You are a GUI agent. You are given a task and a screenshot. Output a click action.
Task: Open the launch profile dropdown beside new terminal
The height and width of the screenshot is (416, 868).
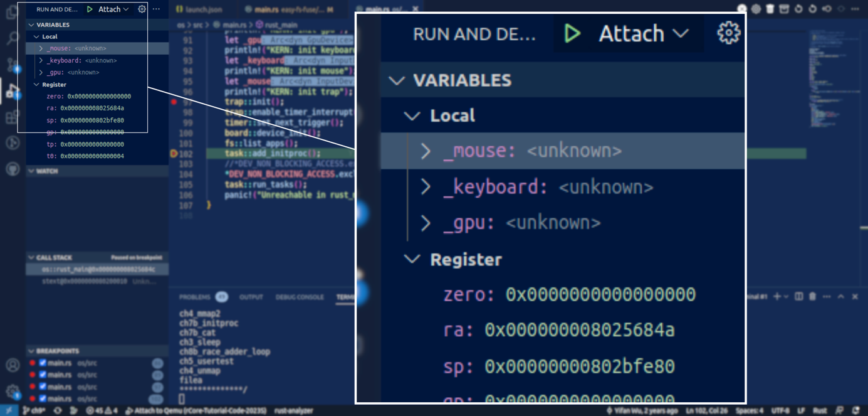[x=785, y=297]
